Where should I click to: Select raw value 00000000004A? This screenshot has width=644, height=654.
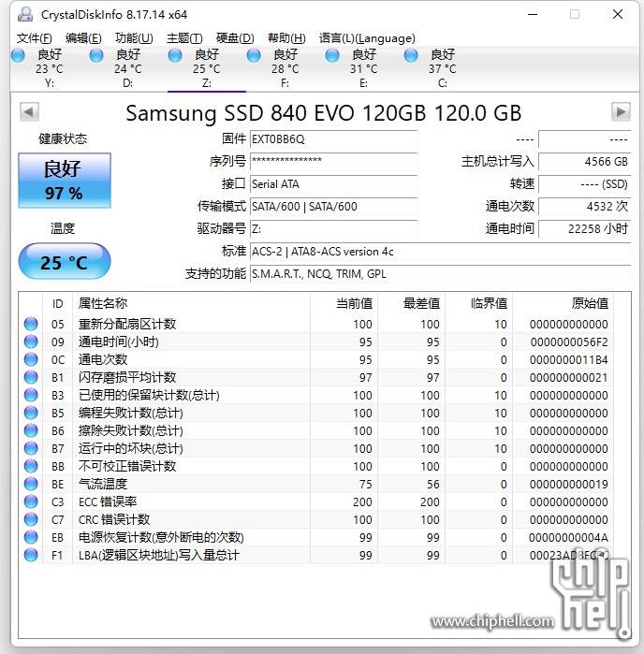[568, 538]
